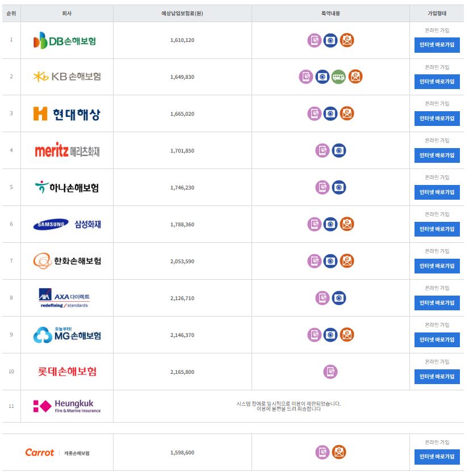Click the blue camera icon in 한화손해보험 row
The image size is (469, 476).
[330, 261]
